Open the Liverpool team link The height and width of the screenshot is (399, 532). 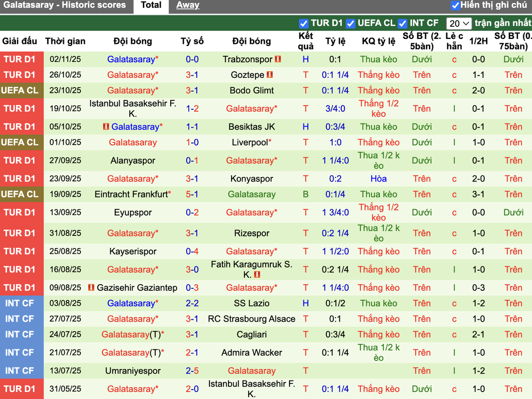click(x=250, y=142)
